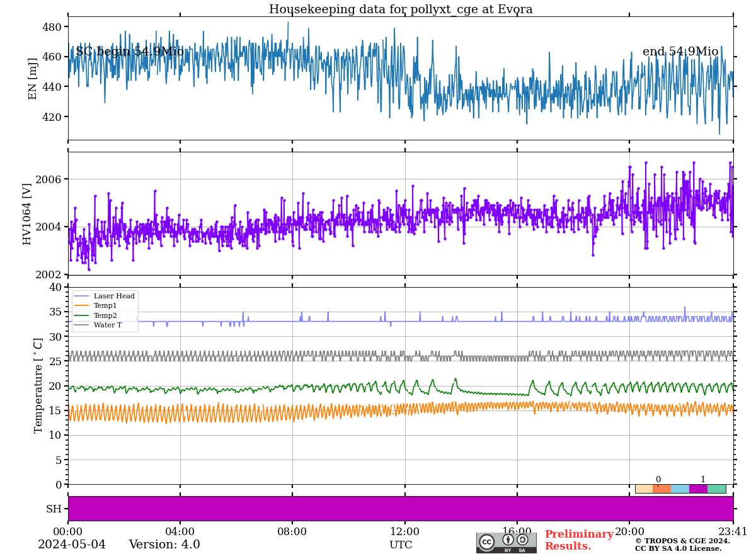Click the SA share-alike circular arrow icon
The width and height of the screenshot is (756, 554).
pyautogui.click(x=522, y=540)
